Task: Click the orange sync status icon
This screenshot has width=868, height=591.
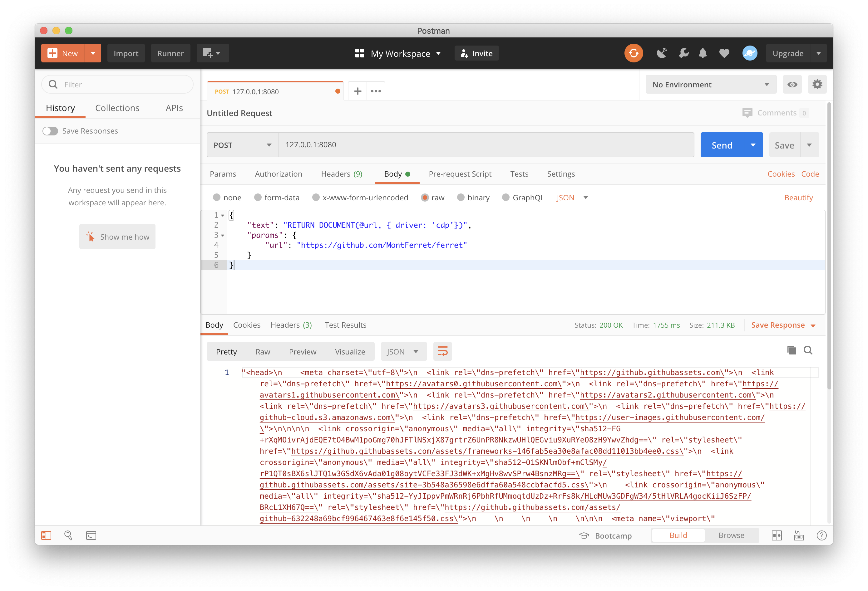Action: (x=634, y=53)
